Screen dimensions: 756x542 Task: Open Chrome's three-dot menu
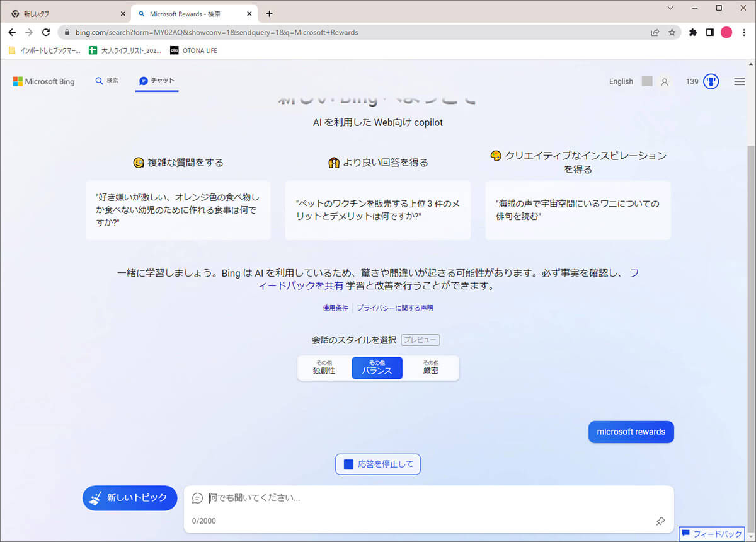743,32
